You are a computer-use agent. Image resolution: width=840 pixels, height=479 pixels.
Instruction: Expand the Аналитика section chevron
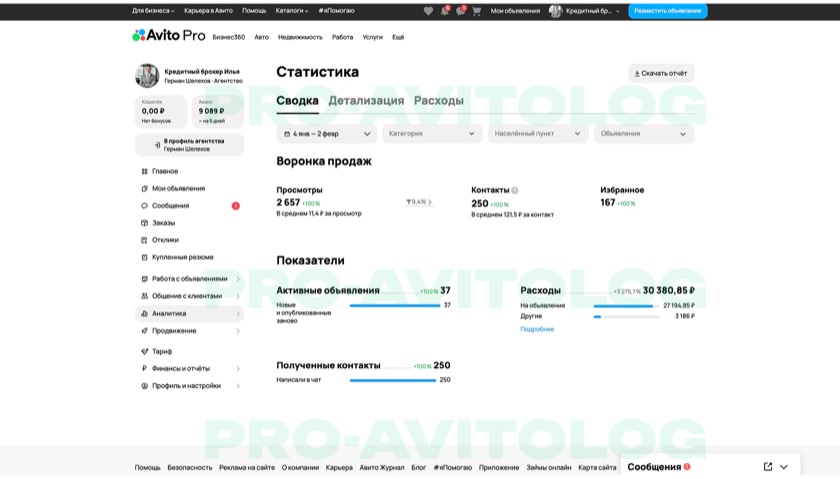click(238, 314)
